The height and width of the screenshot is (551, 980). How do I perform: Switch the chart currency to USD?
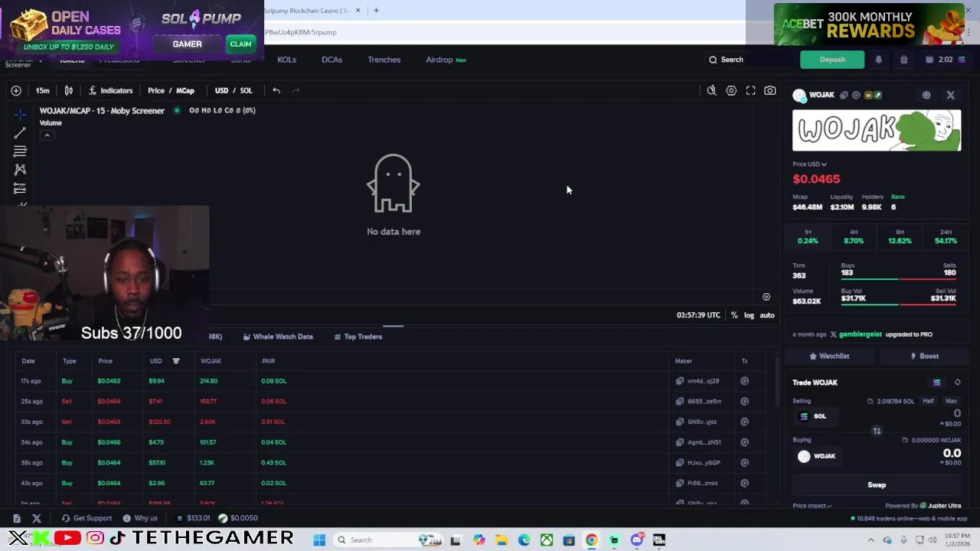(221, 90)
